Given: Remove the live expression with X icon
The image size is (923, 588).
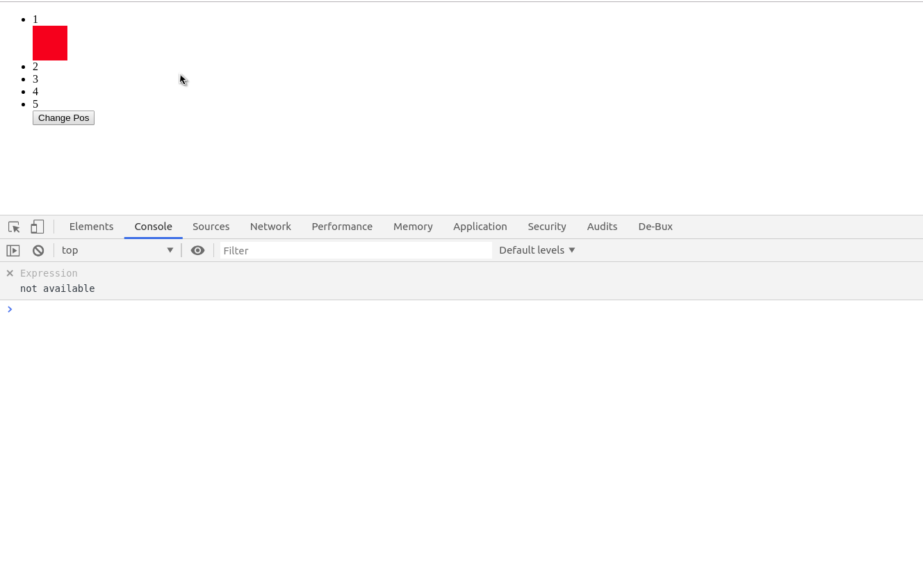Looking at the screenshot, I should click(x=10, y=273).
